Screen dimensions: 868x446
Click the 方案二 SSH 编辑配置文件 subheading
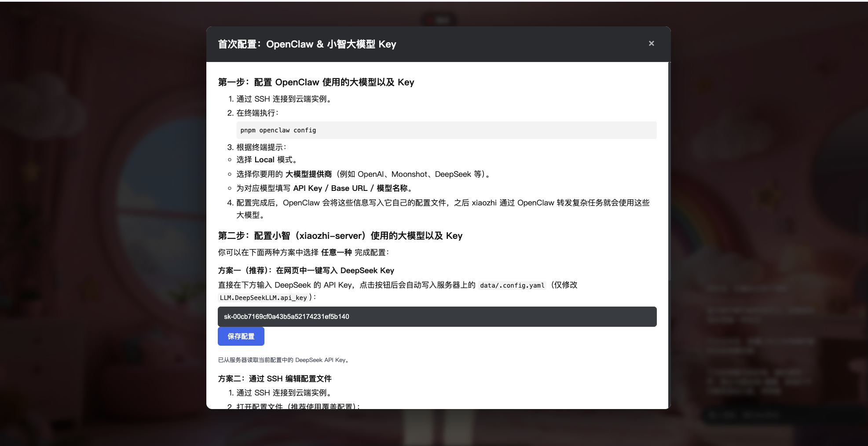275,379
